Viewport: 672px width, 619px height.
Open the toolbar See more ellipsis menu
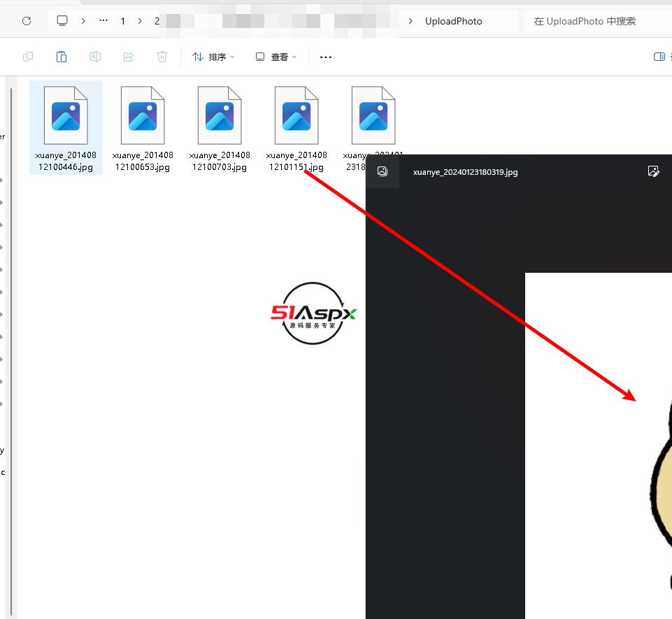click(x=326, y=57)
